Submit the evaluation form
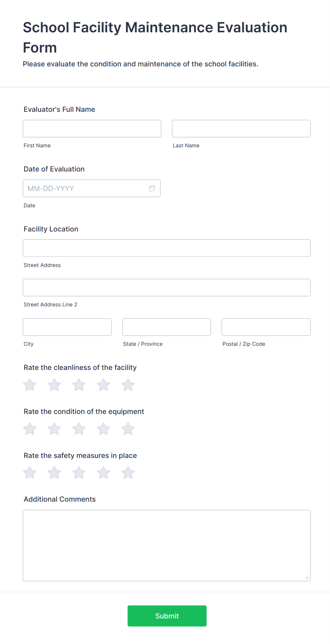The height and width of the screenshot is (644, 330). (x=167, y=616)
